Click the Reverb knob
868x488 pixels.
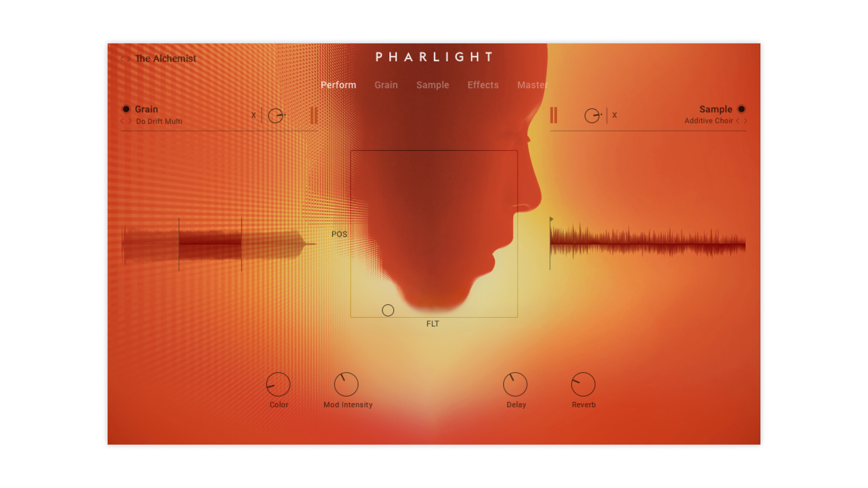coord(583,385)
